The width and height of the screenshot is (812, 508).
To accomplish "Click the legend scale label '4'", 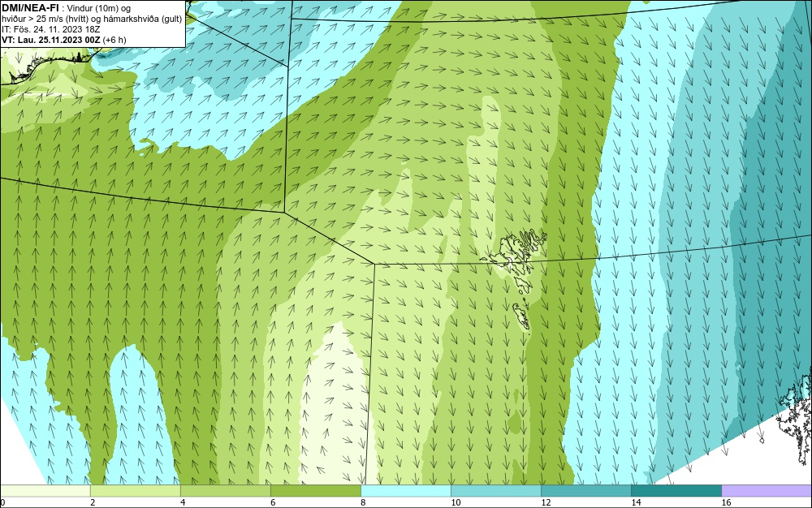I will pyautogui.click(x=183, y=502).
